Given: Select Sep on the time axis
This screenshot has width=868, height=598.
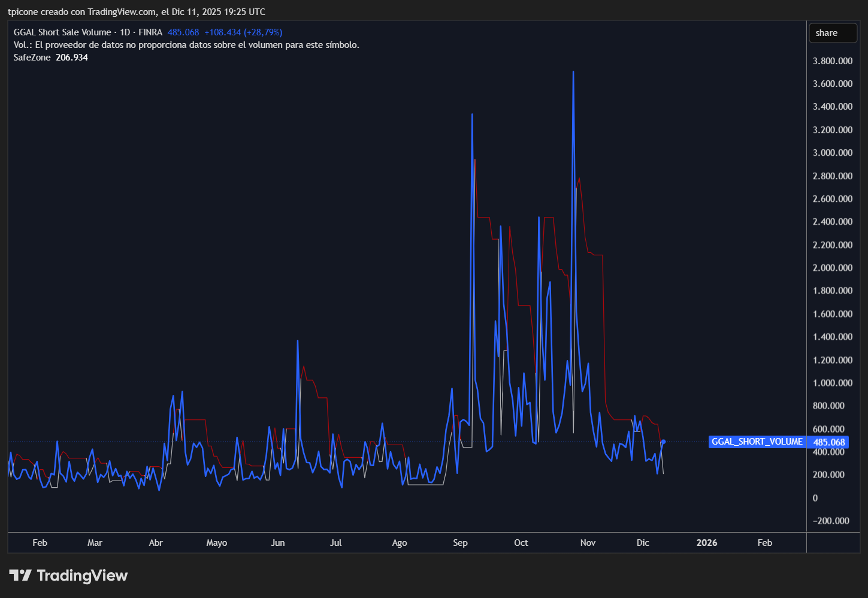Looking at the screenshot, I should coord(460,542).
